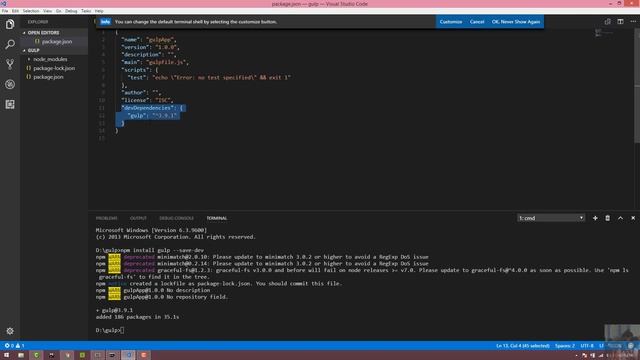Image resolution: width=640 pixels, height=360 pixels.
Task: Click the editor vertical scrollbar
Action: [637, 86]
